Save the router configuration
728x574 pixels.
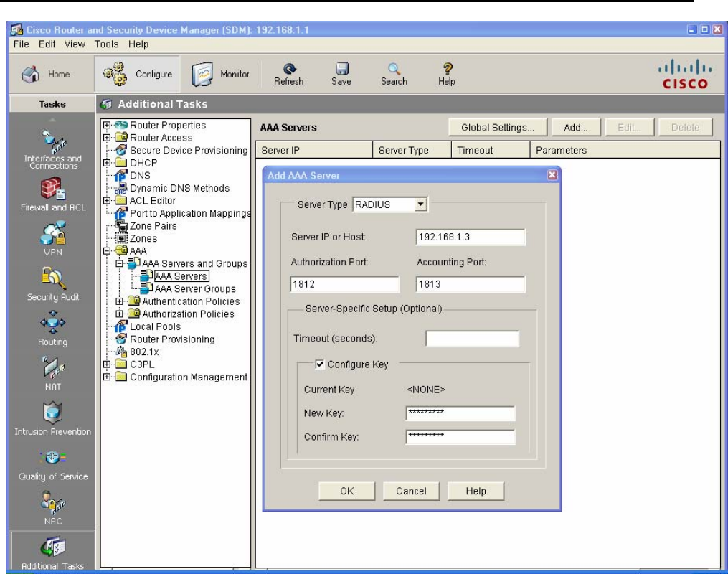(341, 75)
